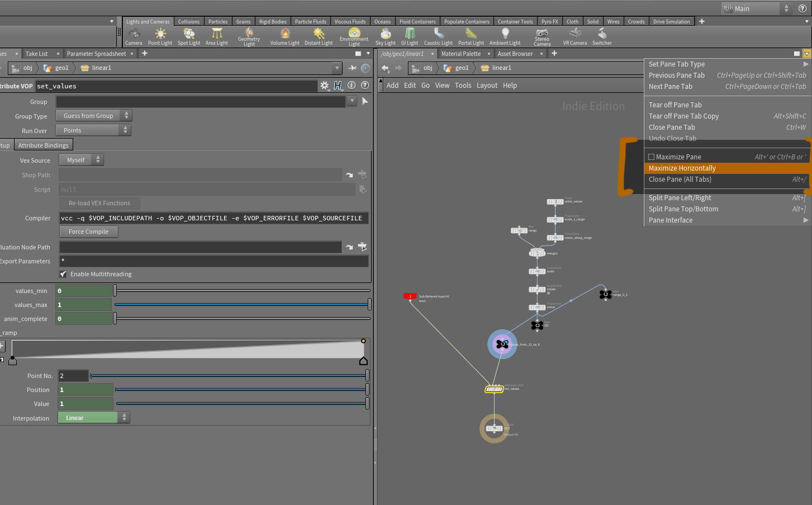Close the Parameter Spreadsheet tab
The image size is (812, 505).
pos(132,54)
